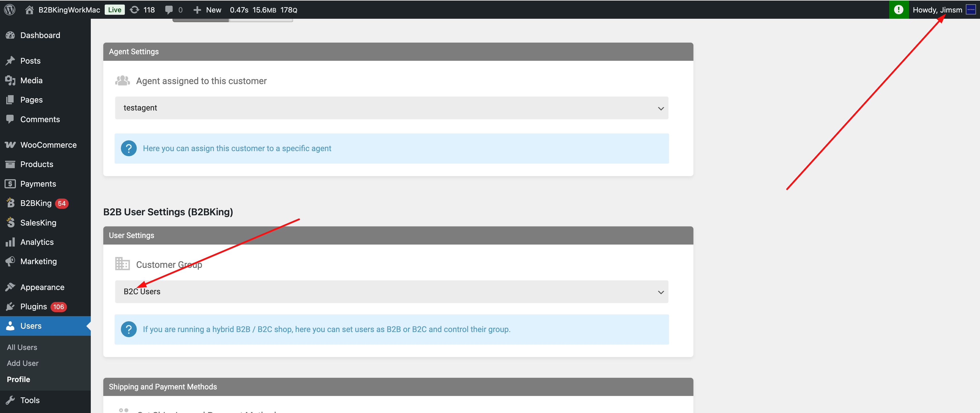Image resolution: width=980 pixels, height=413 pixels.
Task: Click the Users person icon
Action: coord(10,326)
